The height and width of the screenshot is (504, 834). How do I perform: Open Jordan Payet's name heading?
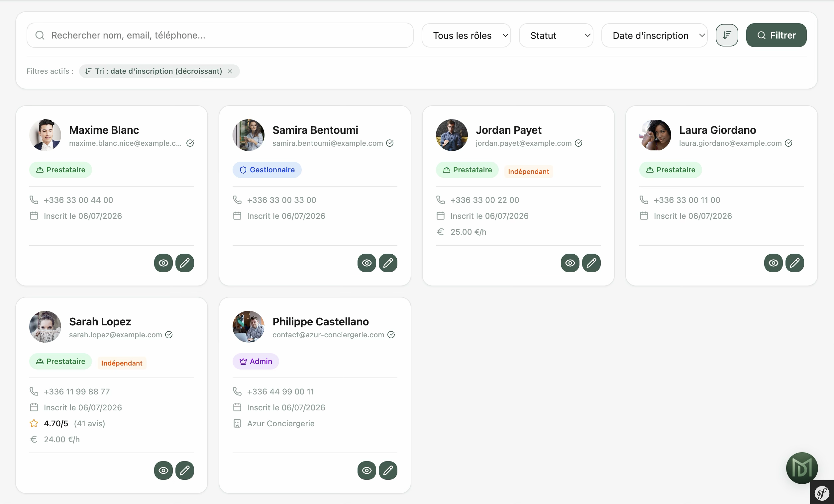point(508,130)
